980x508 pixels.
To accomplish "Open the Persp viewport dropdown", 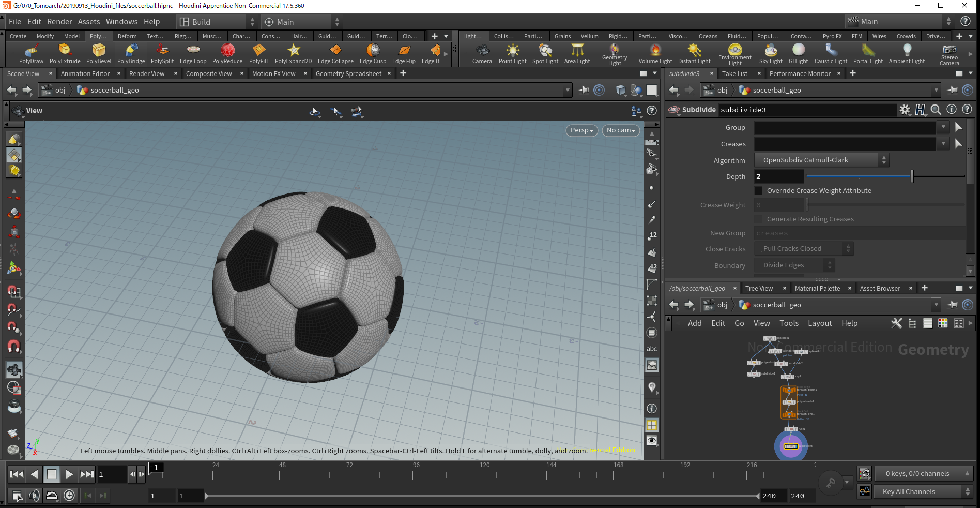I will click(x=581, y=130).
